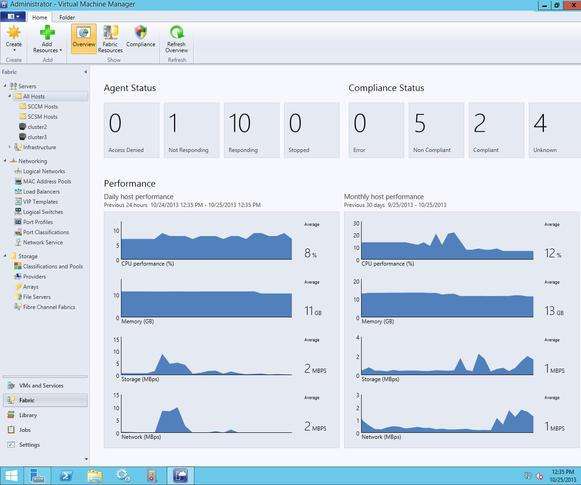Click Refresh Overview icon
581x485 pixels.
(x=177, y=39)
